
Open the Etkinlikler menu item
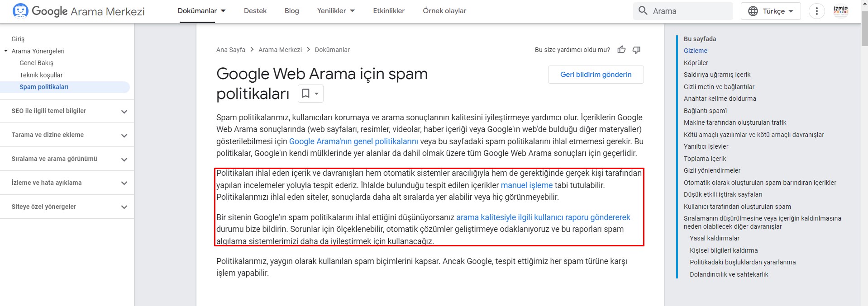(x=389, y=11)
